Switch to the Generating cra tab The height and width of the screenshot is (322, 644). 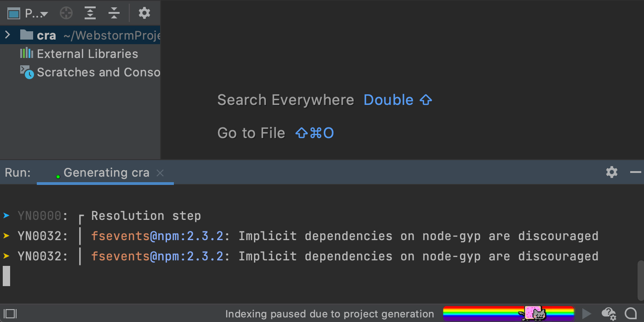tap(105, 172)
